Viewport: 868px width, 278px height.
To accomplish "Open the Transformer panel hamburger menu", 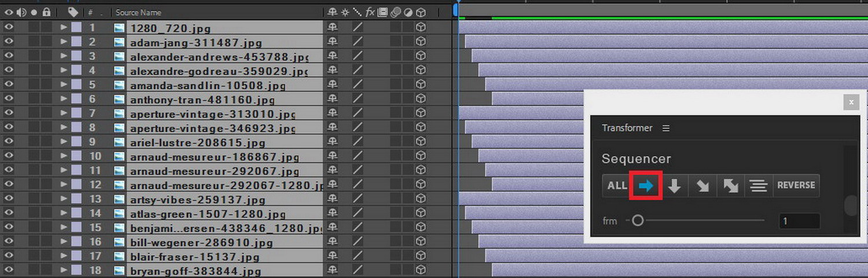I will tap(666, 128).
